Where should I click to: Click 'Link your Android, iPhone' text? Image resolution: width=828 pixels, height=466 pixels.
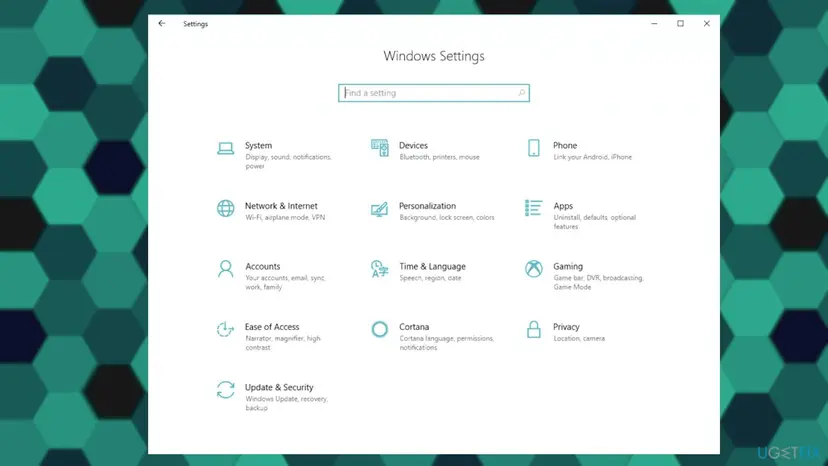[x=592, y=157]
